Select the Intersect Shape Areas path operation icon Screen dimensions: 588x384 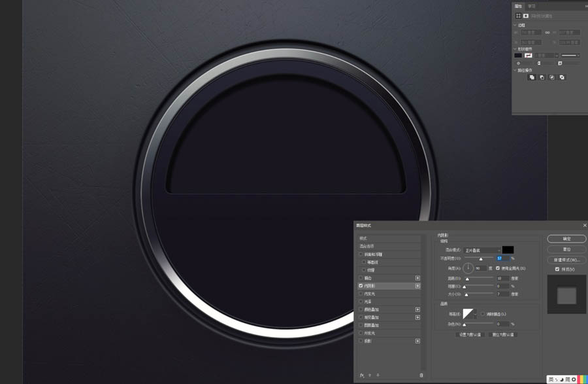tap(552, 77)
